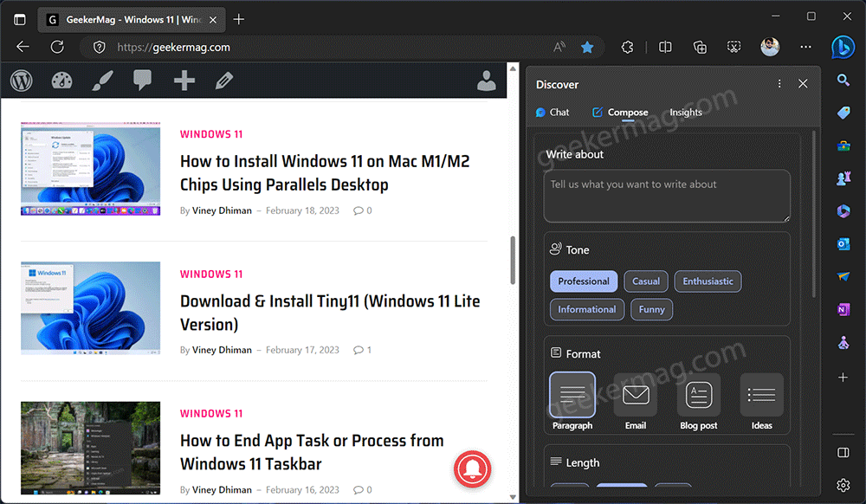This screenshot has width=866, height=504.
Task: Click the address bar URL geekermag.com
Action: click(173, 48)
